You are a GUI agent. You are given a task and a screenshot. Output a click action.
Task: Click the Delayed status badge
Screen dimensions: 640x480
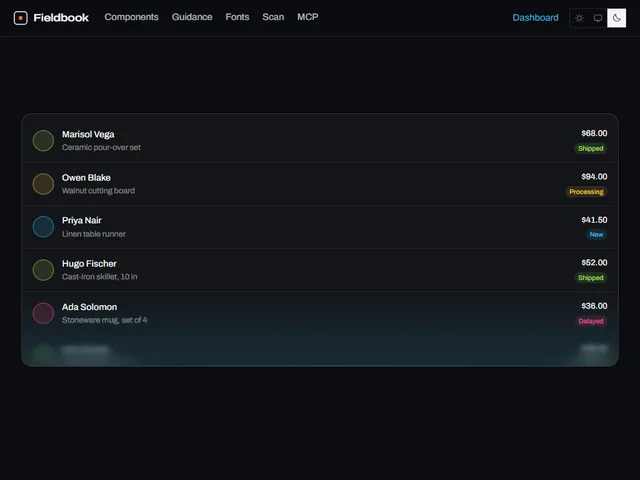click(x=591, y=321)
